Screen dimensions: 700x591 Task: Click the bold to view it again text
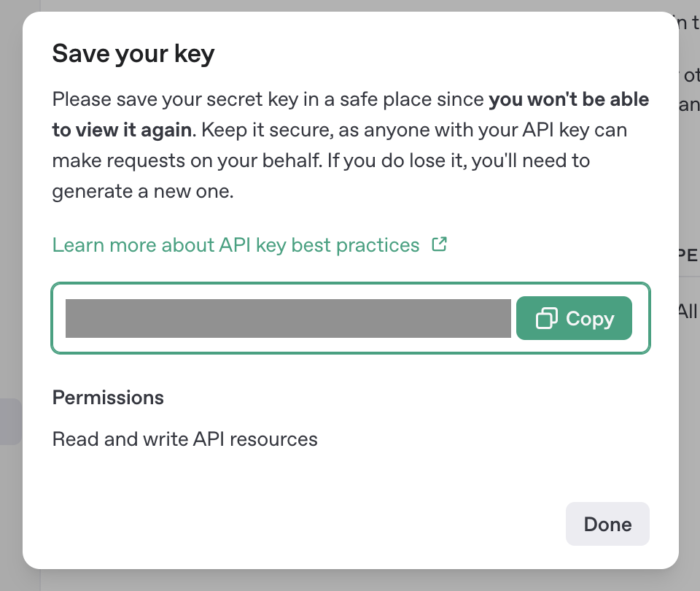click(122, 130)
